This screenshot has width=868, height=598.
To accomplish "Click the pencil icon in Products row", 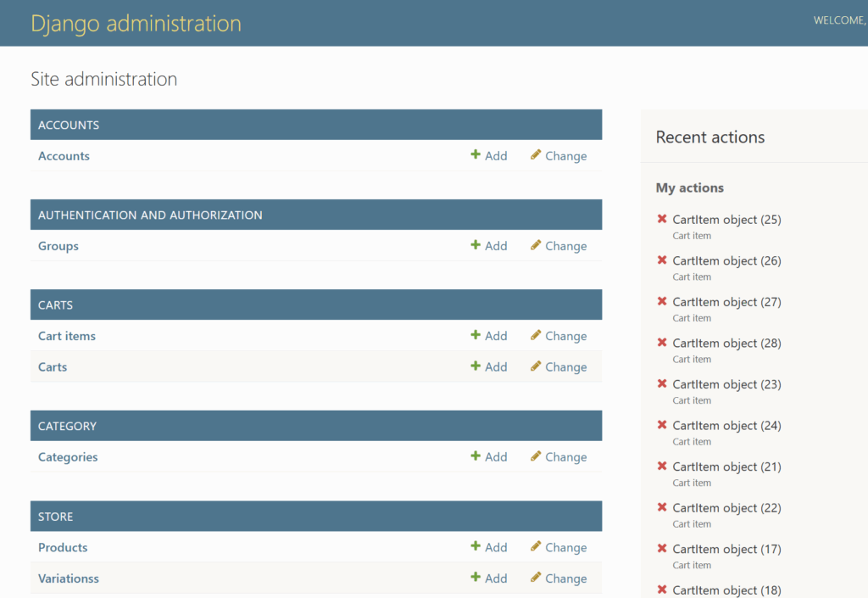I will pos(536,547).
